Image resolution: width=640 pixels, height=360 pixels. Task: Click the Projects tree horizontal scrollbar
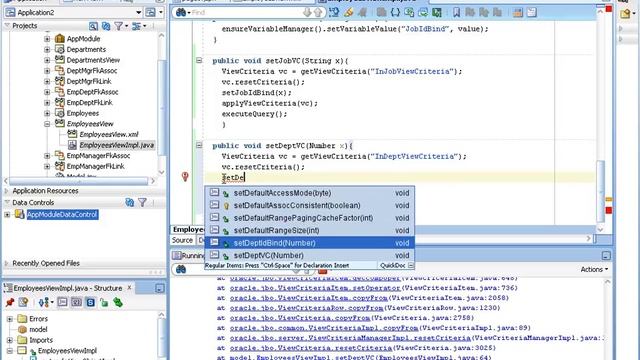pyautogui.click(x=79, y=181)
